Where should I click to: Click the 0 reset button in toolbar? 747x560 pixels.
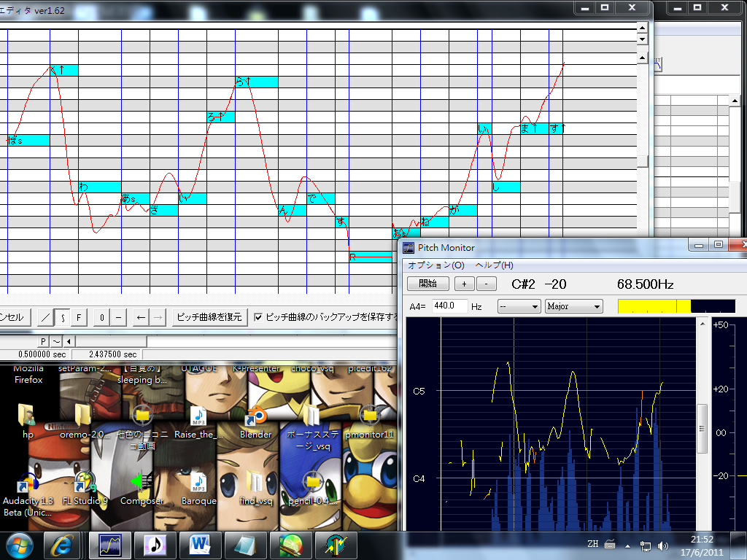102,317
